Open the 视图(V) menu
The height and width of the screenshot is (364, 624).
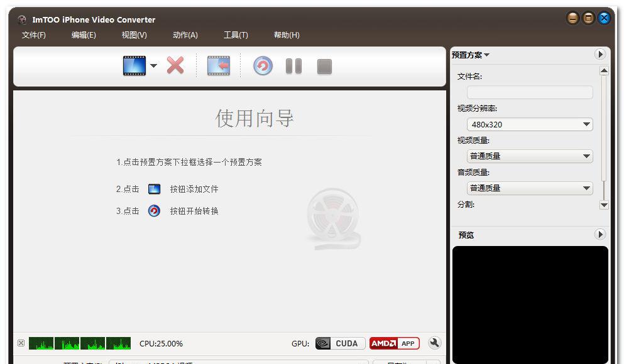[134, 35]
